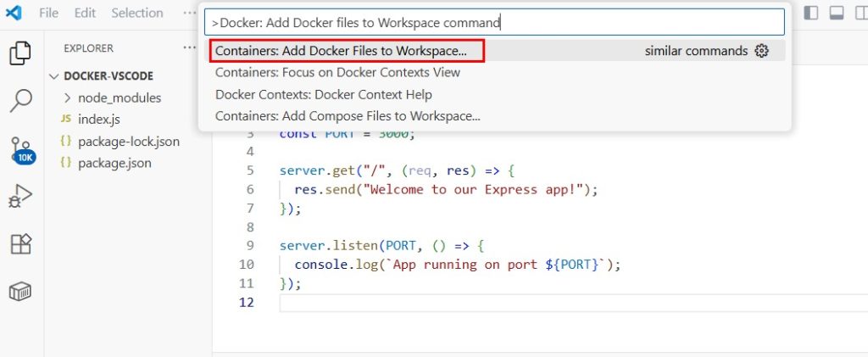Viewport: 868px width, 357px height.
Task: Collapse the DOCKER-VSCODE folder section
Action: pyautogui.click(x=56, y=75)
